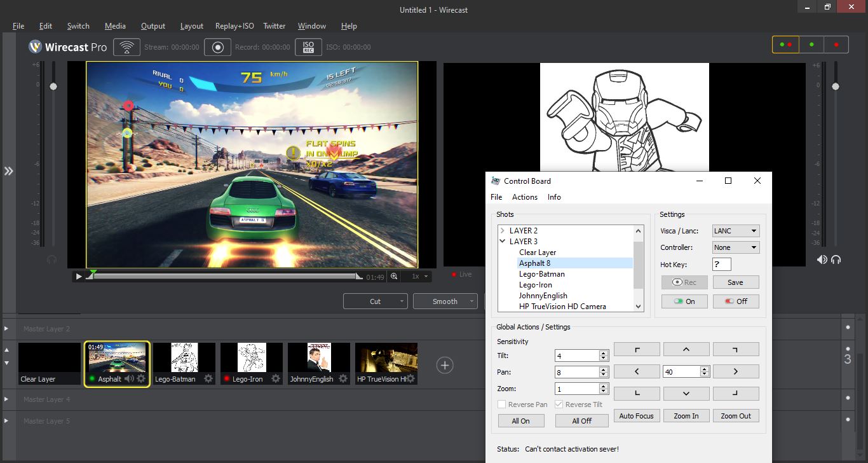Screen dimensions: 868x463
Task: Toggle visibility dot for Master Layer 4
Action: tap(848, 399)
